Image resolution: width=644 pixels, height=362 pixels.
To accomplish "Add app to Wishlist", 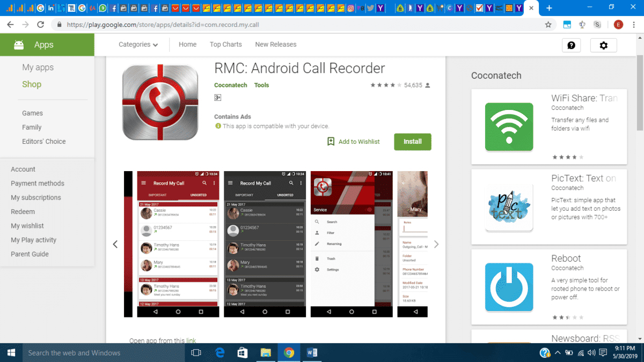I will click(x=353, y=142).
